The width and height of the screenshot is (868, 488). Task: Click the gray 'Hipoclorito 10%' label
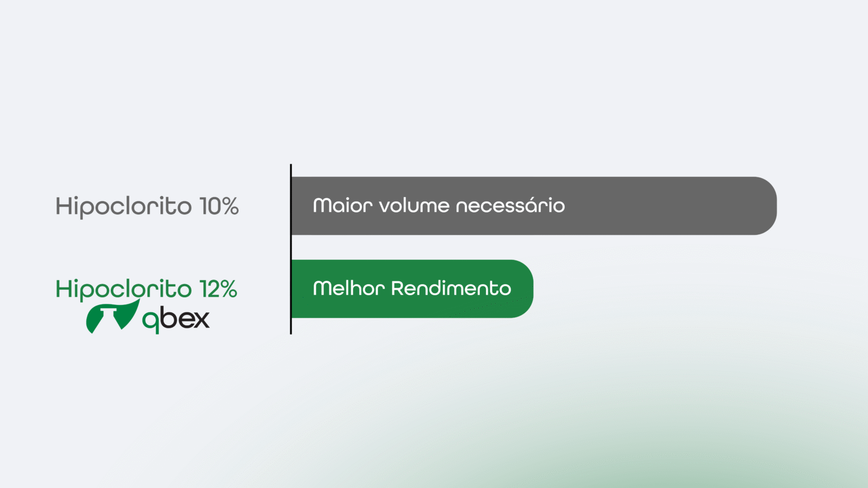pos(147,206)
